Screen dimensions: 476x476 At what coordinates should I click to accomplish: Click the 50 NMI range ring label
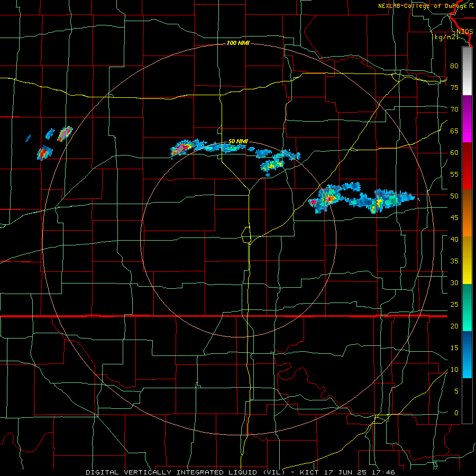tap(238, 141)
